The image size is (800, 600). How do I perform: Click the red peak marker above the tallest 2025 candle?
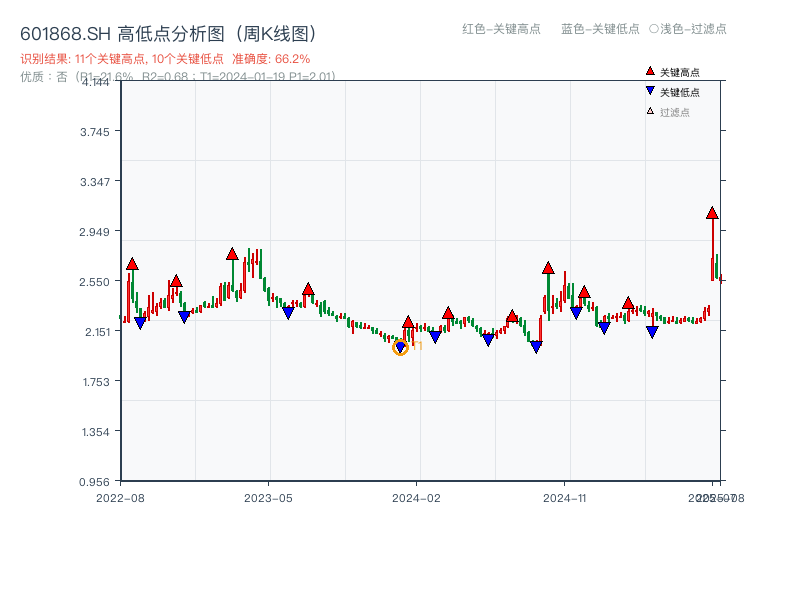(712, 213)
